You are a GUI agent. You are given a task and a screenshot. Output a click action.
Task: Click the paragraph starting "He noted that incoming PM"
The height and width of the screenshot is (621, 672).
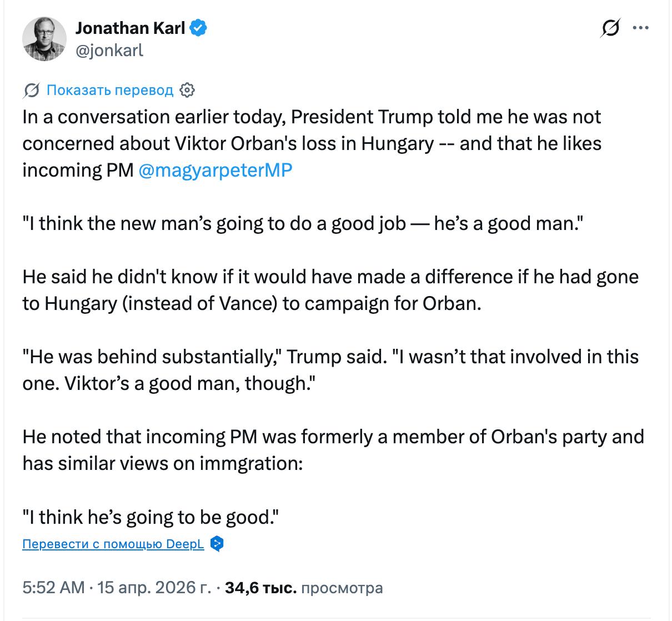(x=333, y=450)
